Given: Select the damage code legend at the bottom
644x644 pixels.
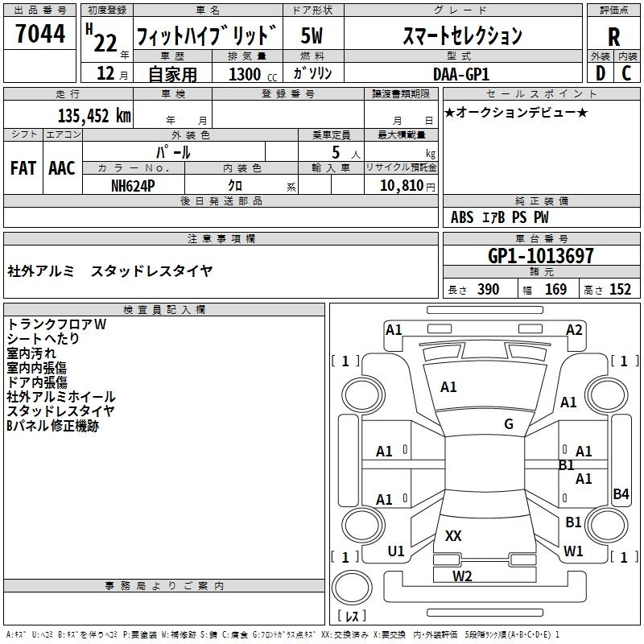Looking at the screenshot, I should click(x=283, y=634).
